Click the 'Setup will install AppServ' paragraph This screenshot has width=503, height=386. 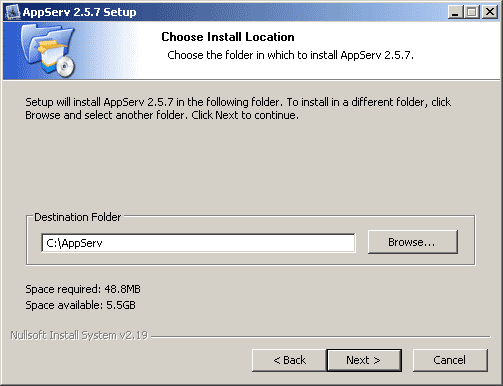click(238, 108)
